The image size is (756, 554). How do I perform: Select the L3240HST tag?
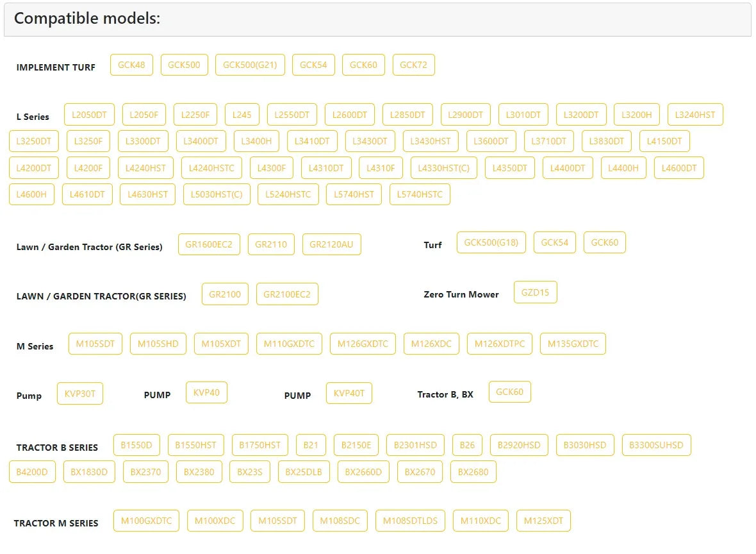694,115
